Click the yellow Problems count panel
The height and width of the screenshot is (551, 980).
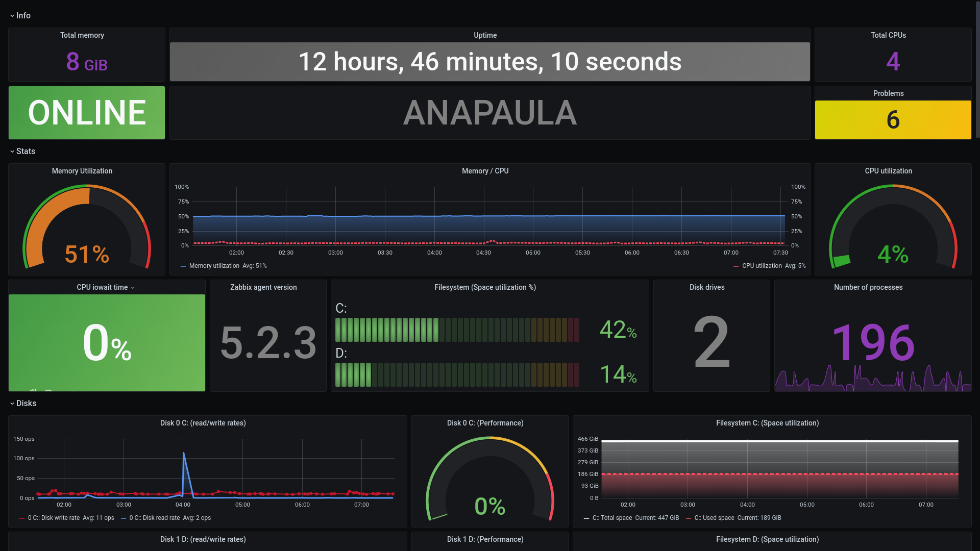[893, 120]
